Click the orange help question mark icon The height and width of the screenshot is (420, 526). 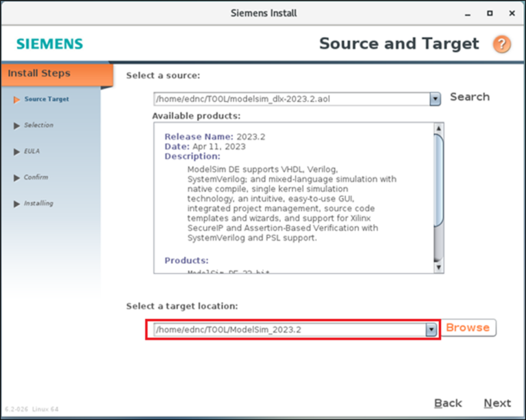point(501,45)
